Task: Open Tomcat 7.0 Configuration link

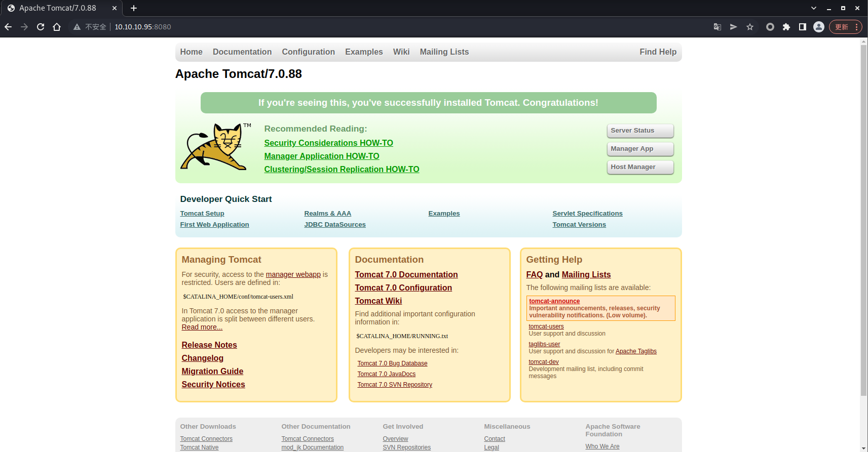Action: pyautogui.click(x=403, y=287)
